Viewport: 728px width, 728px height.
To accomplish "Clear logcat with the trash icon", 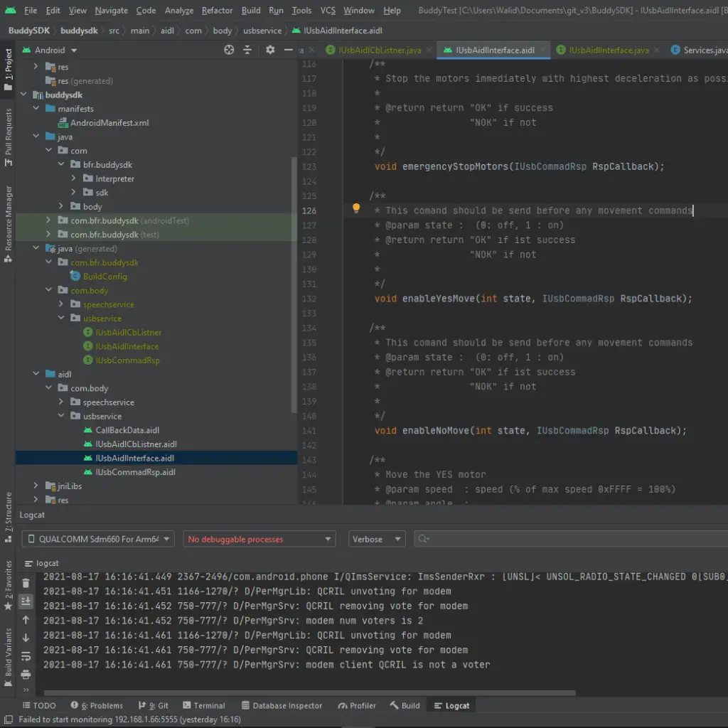I will tap(26, 583).
